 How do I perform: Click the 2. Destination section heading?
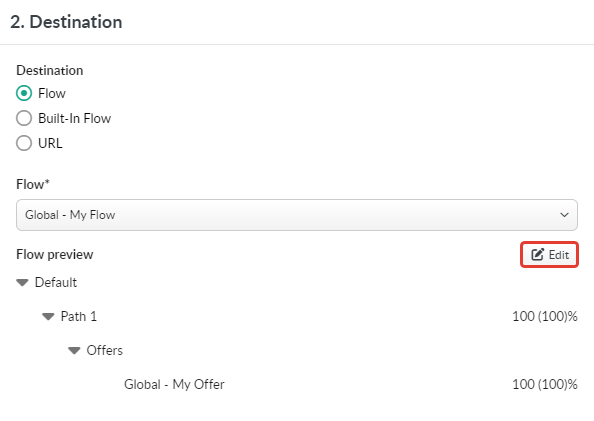click(66, 22)
